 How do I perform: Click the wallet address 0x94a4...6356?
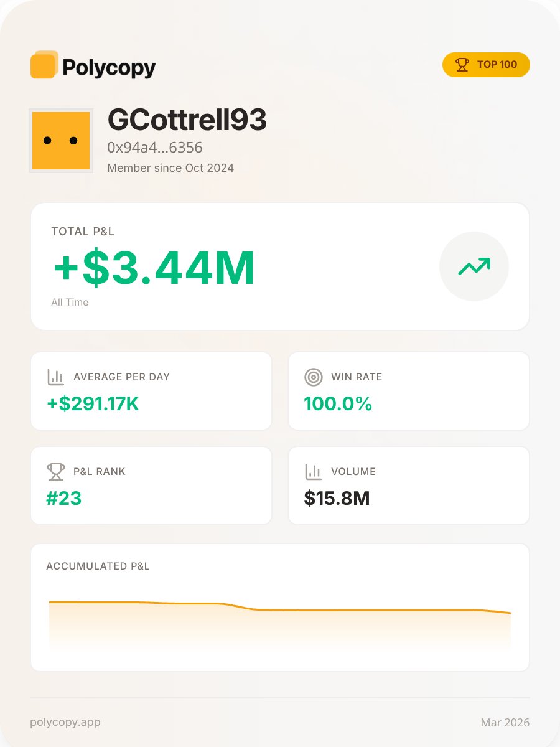(155, 148)
